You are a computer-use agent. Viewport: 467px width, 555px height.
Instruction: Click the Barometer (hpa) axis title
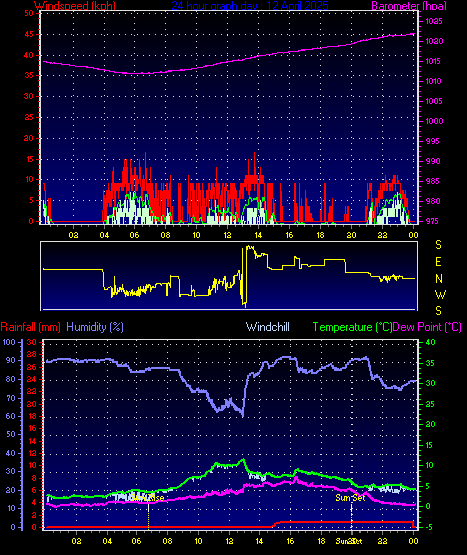click(x=409, y=6)
